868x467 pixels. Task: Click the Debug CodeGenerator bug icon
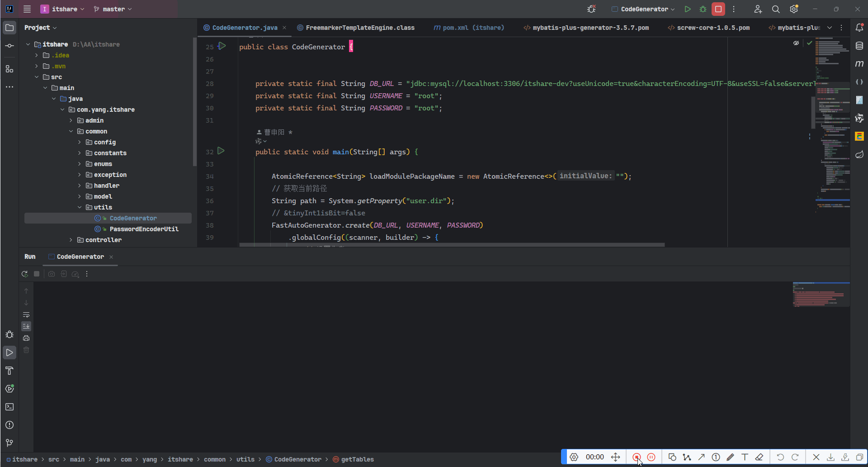(703, 9)
